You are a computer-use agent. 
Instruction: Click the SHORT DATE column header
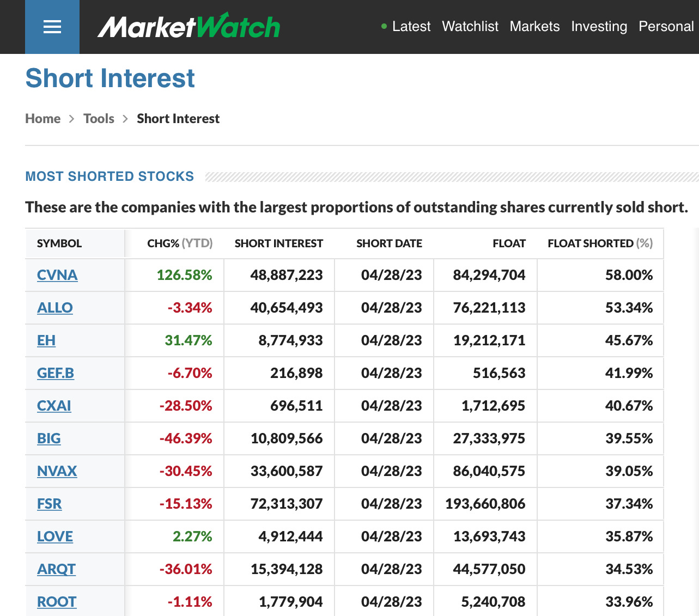coord(389,243)
